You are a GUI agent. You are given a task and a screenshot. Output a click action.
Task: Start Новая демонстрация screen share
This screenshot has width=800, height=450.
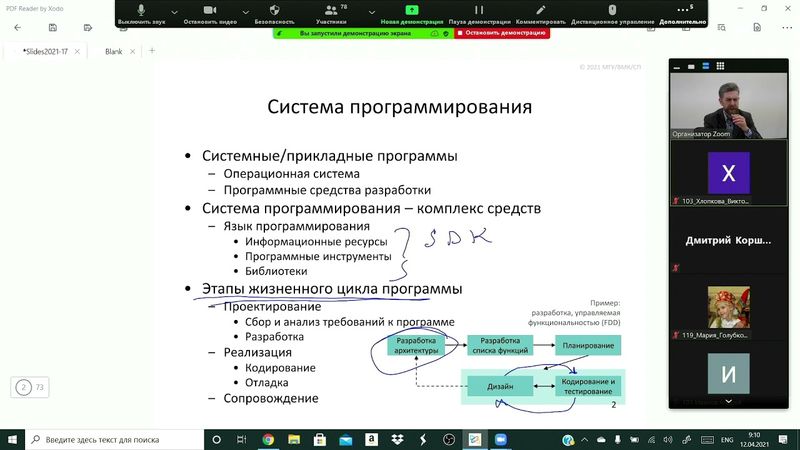pyautogui.click(x=412, y=14)
